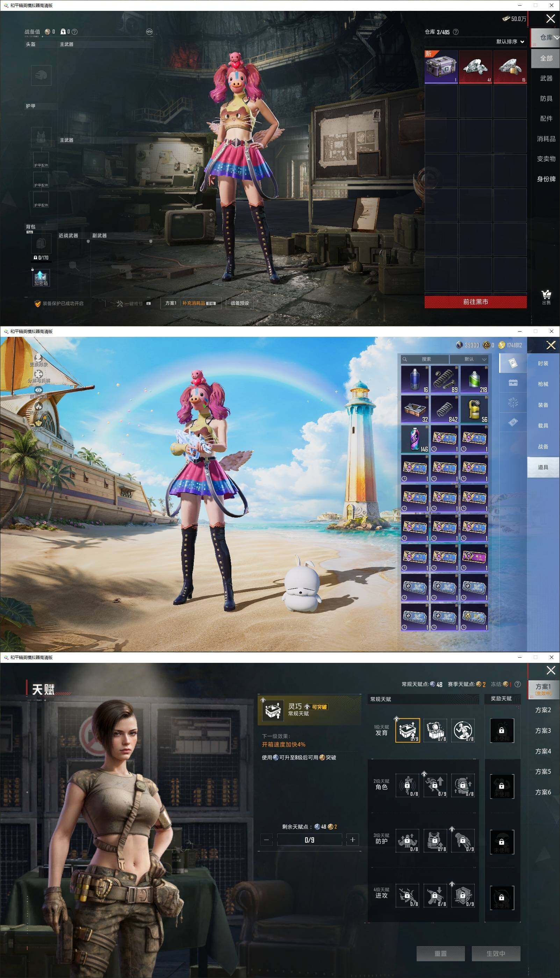
Task: Switch to 方案4 talent plan
Action: [x=543, y=751]
